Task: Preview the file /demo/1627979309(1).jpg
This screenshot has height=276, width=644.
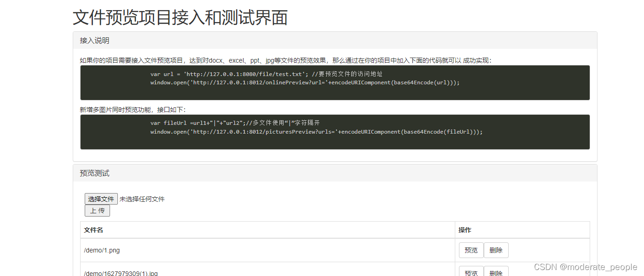Action: coord(471,273)
